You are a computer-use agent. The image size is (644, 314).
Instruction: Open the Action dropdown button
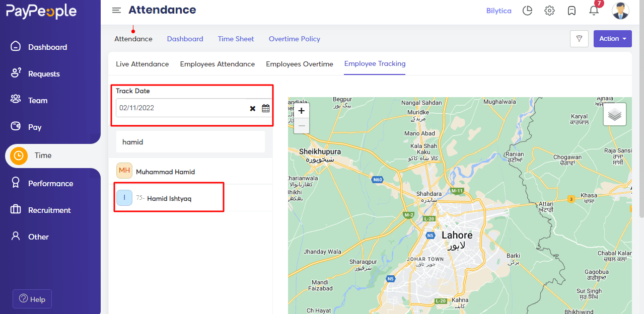coord(612,39)
